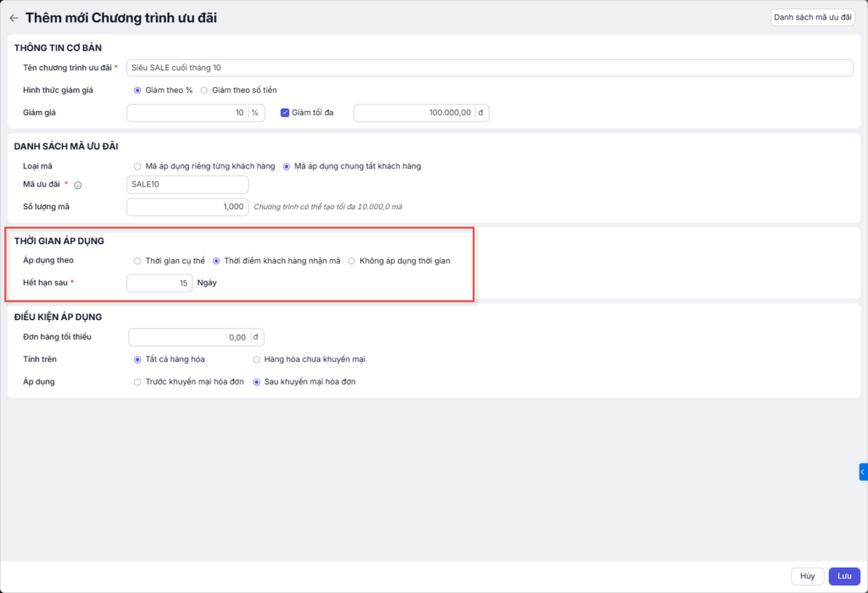Viewport: 868px width, 593px height.
Task: Click the back arrow icon
Action: 14,18
